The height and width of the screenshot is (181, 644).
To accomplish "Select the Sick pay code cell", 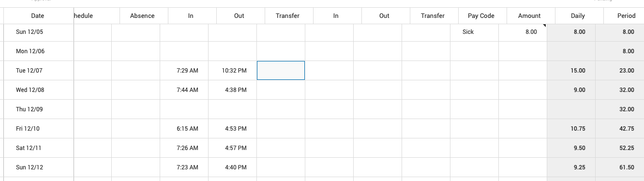I will pyautogui.click(x=474, y=32).
